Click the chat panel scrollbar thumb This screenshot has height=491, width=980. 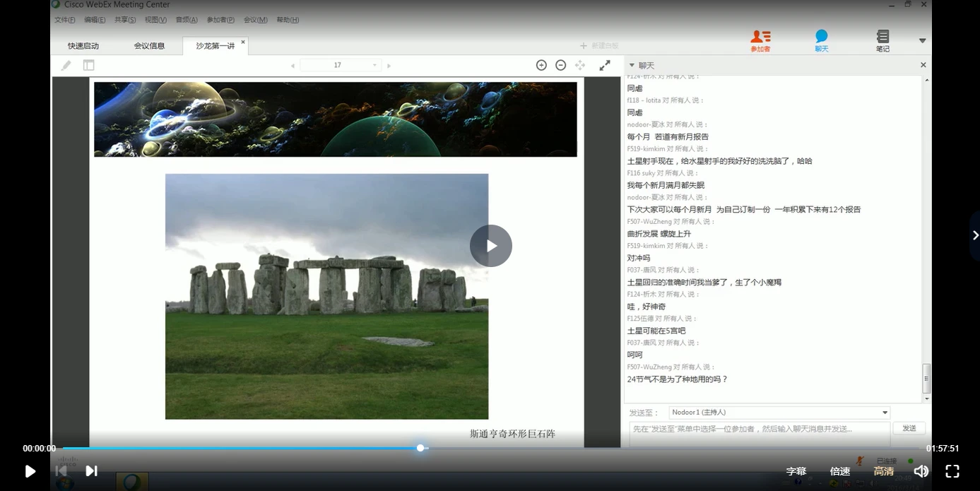pos(926,378)
